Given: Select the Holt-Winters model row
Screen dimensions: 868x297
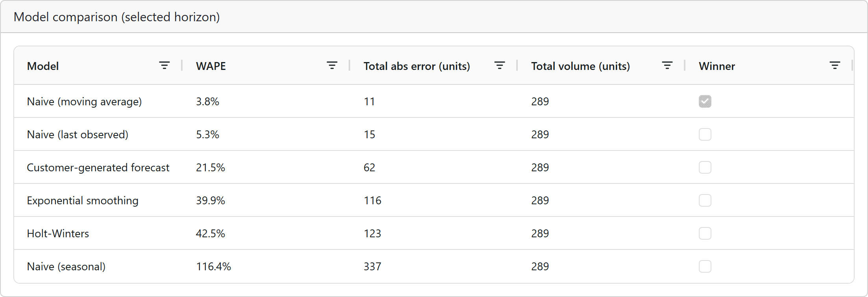Looking at the screenshot, I should tap(434, 233).
